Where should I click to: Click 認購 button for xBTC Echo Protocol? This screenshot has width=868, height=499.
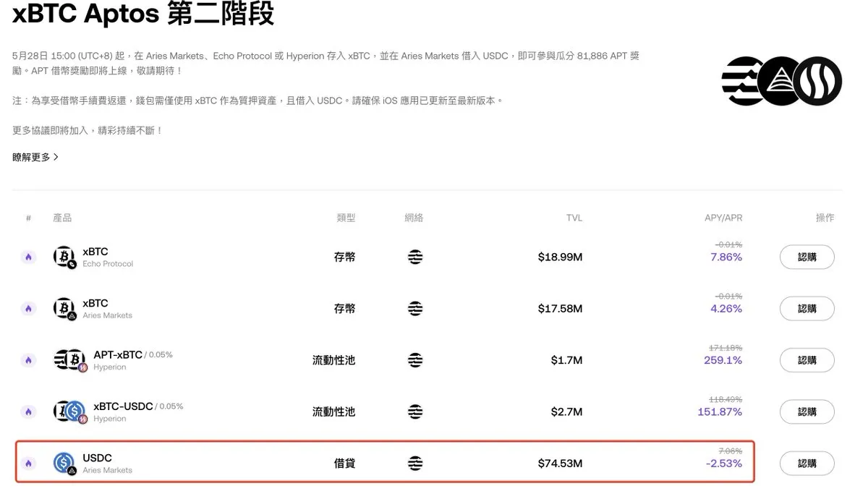tap(807, 257)
